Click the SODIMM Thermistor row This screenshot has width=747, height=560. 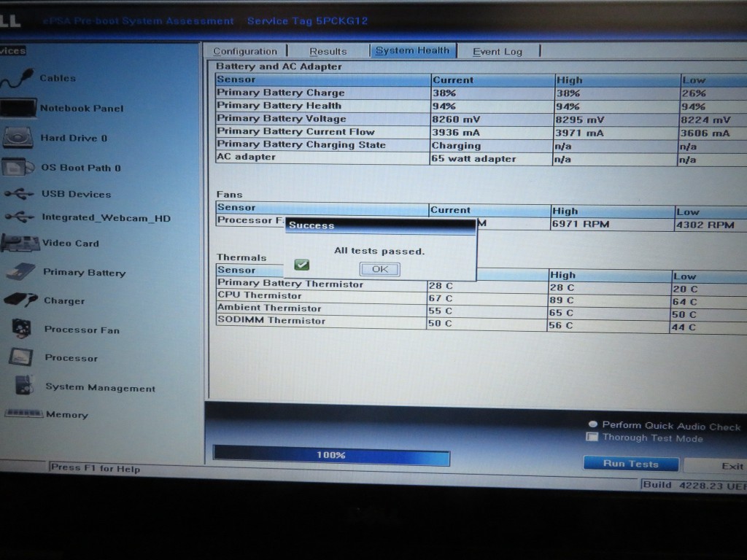point(481,323)
